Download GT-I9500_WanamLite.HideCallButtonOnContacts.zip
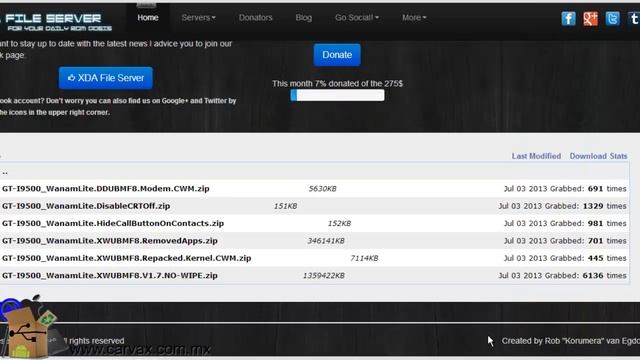The image size is (640, 360). (x=113, y=223)
